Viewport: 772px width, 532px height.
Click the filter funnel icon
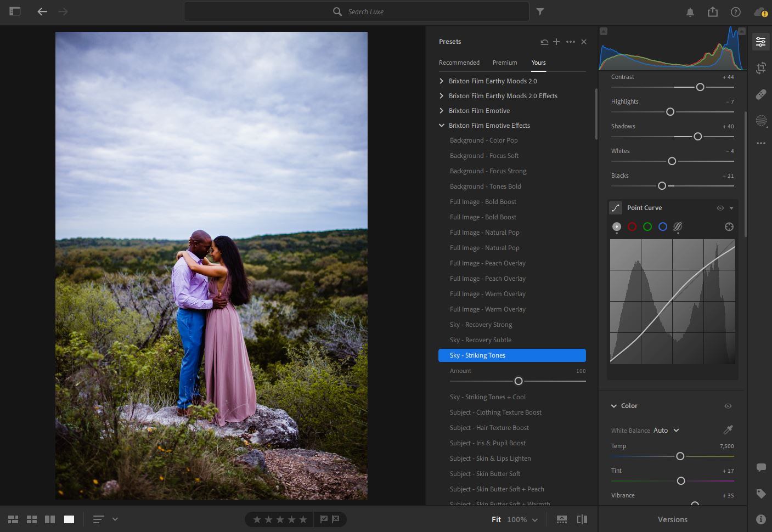pos(540,12)
